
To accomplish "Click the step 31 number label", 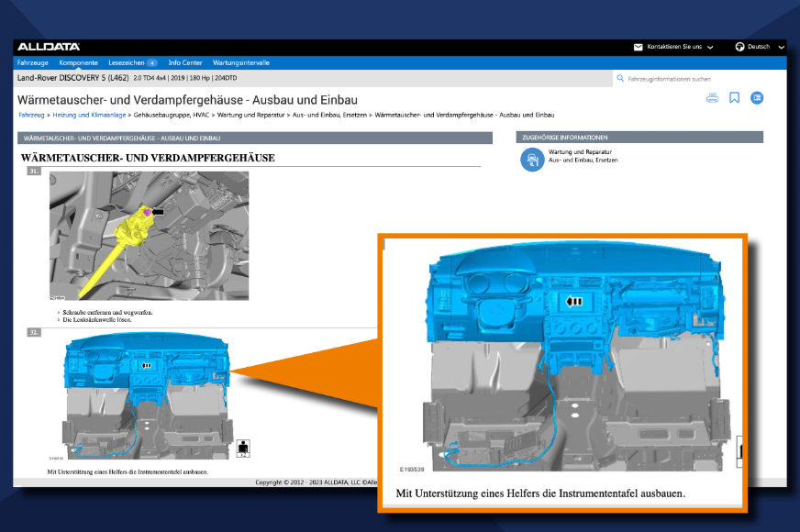I will (x=34, y=171).
